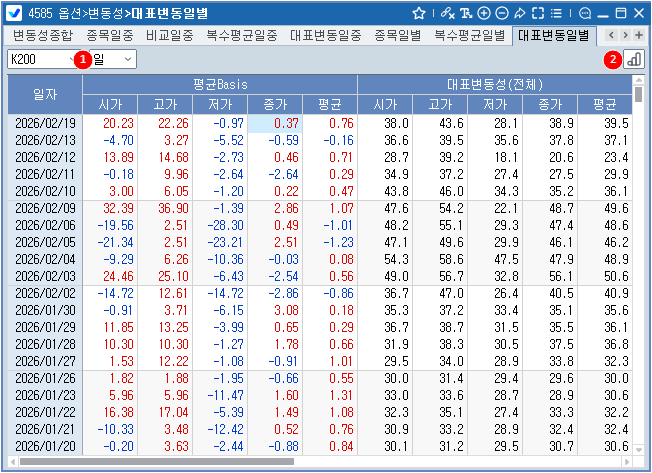The image size is (652, 473).
Task: Open the chat help bubble icon
Action: [x=585, y=13]
